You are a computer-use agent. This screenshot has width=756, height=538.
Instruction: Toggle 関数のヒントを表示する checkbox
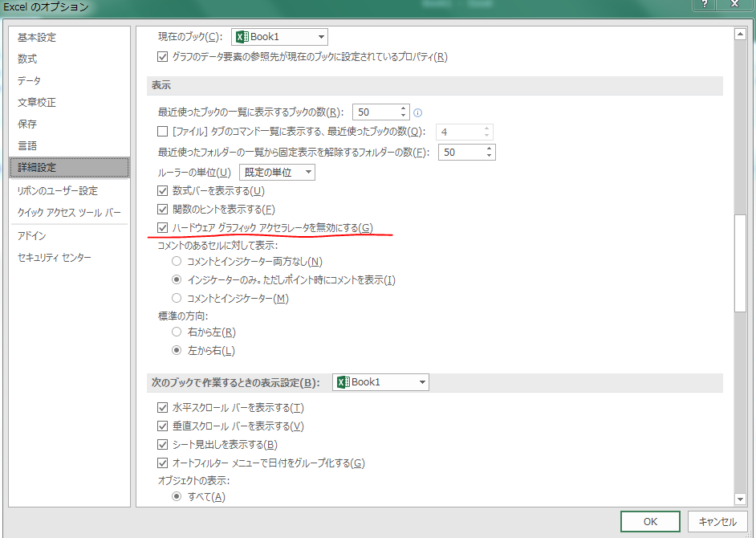[162, 210]
